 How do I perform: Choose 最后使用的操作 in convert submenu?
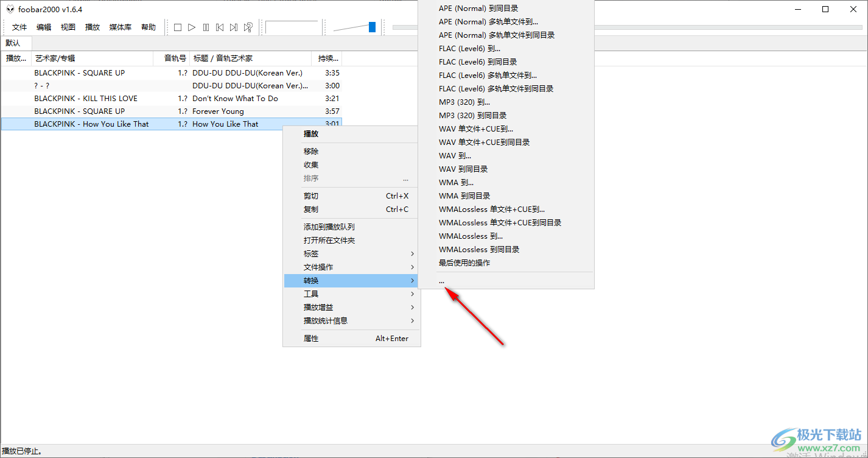tap(506, 263)
